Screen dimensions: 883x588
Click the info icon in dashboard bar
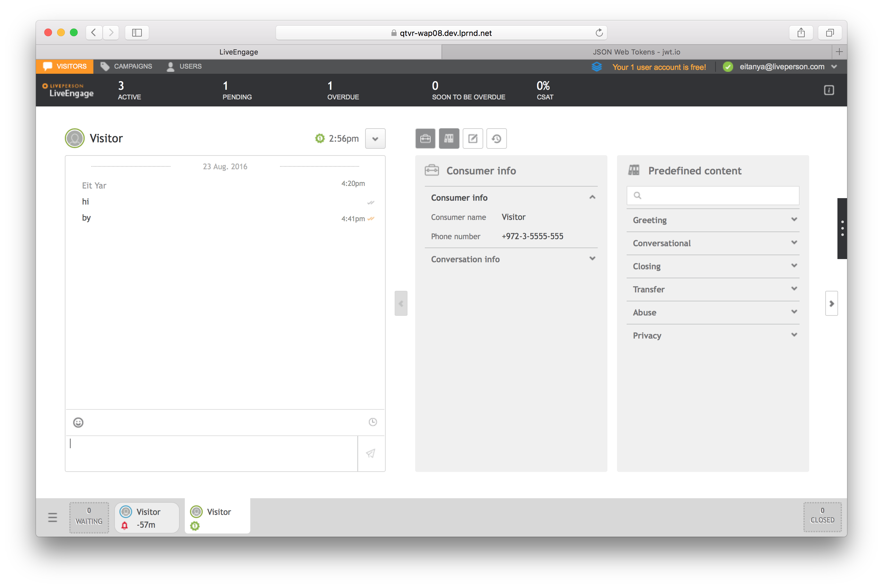[x=828, y=90]
